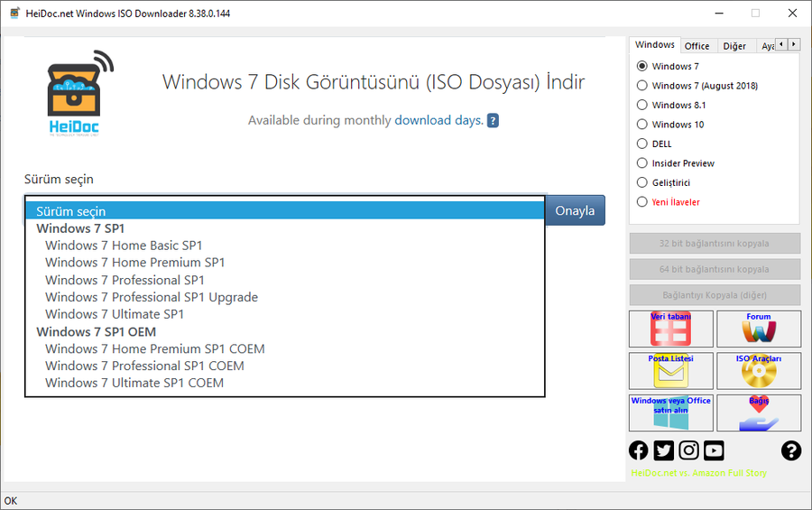The width and height of the screenshot is (812, 510).
Task: Open the Twitter icon
Action: [663, 450]
